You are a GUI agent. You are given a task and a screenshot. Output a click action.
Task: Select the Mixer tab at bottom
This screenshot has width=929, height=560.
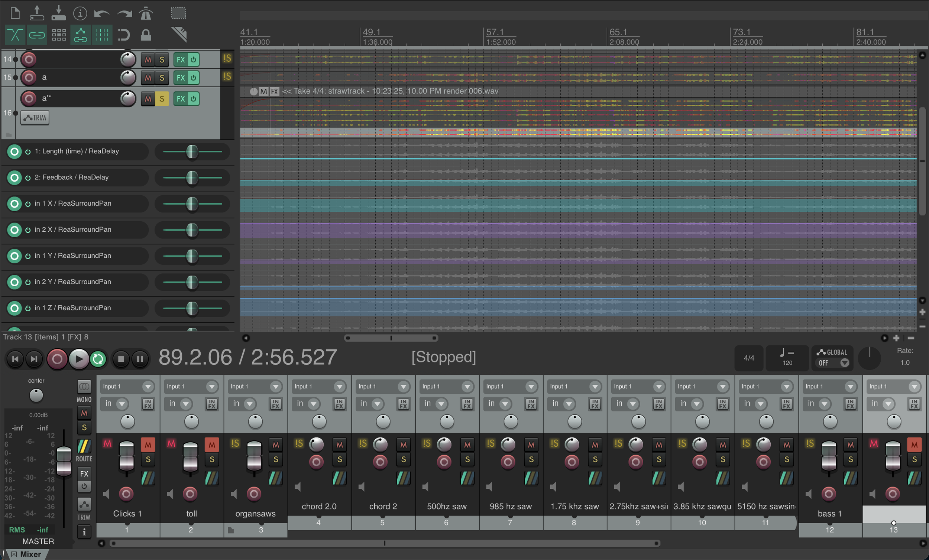pos(30,554)
